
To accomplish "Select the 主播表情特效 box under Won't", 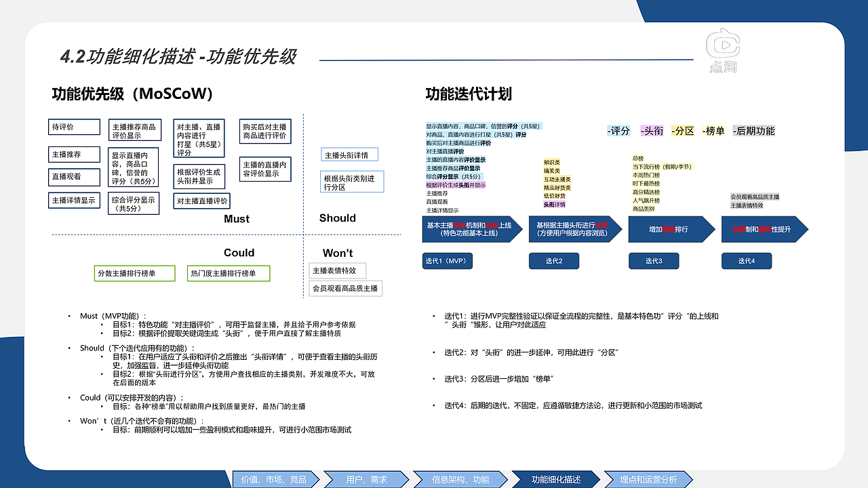I will pyautogui.click(x=338, y=270).
